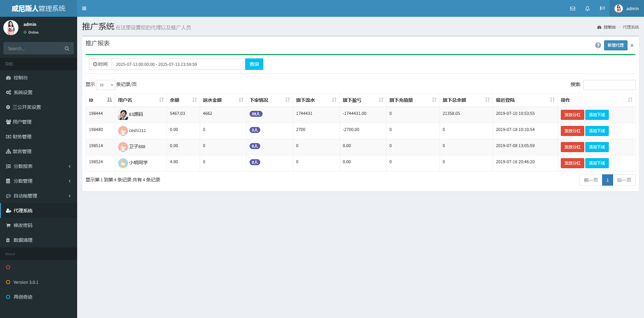
Task: Click 0人 badge for 卫子888
Action: click(x=255, y=146)
